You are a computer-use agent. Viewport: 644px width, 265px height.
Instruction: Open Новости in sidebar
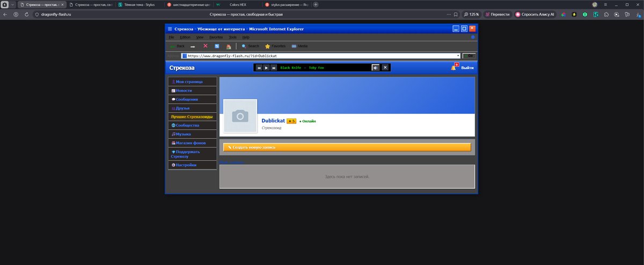(x=193, y=91)
